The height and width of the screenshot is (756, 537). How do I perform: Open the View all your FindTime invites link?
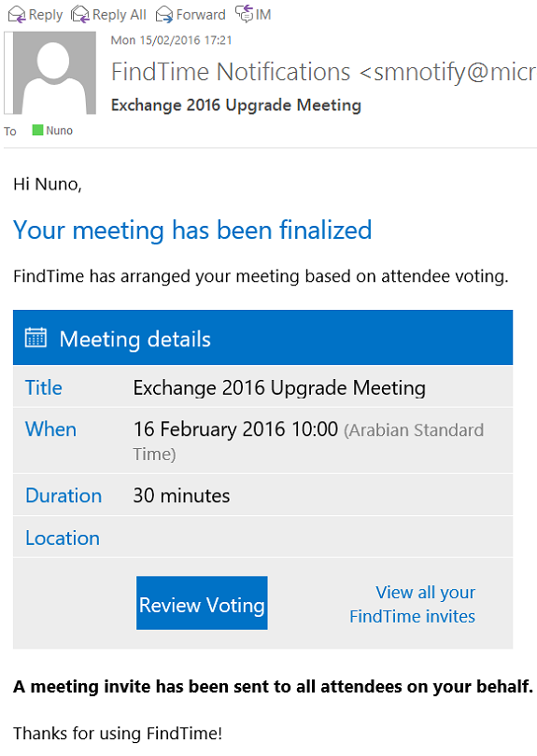click(x=413, y=604)
